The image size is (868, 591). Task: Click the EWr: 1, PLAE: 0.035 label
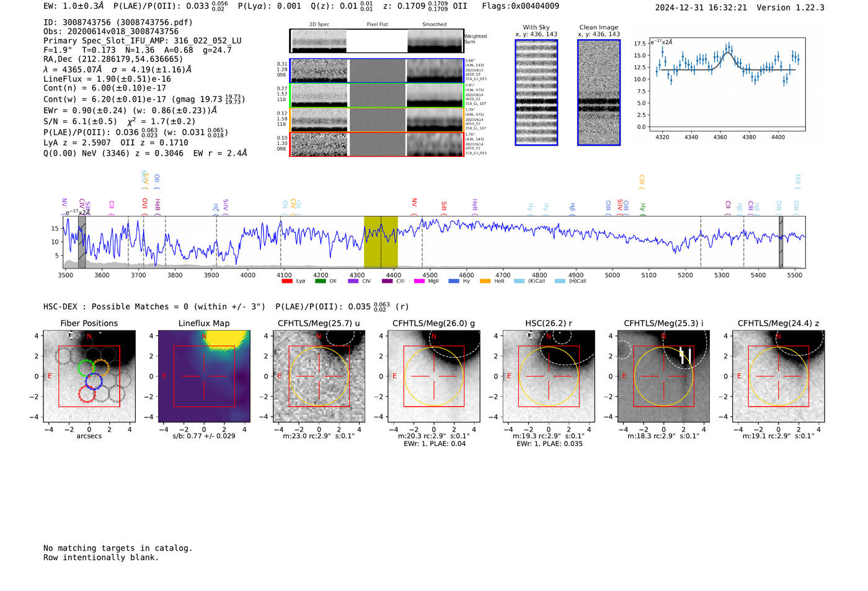549,444
